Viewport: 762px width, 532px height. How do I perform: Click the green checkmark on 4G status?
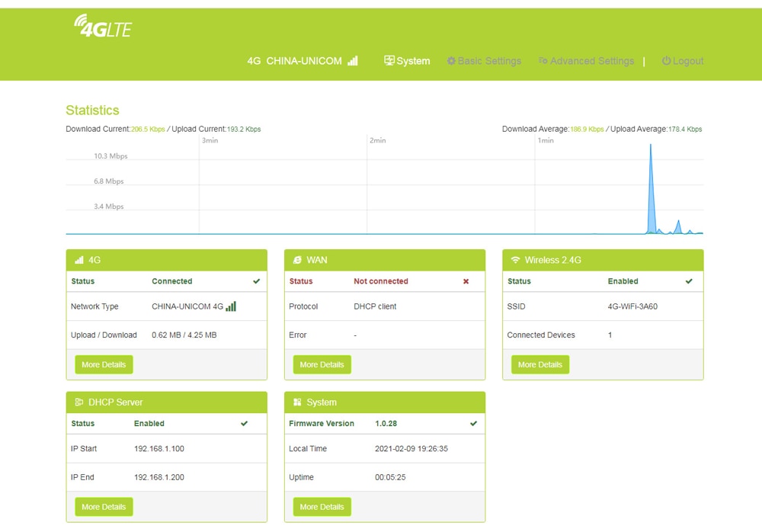tap(256, 281)
